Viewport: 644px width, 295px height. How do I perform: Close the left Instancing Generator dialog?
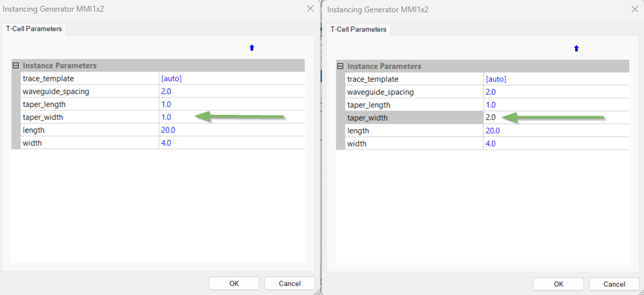pos(310,9)
